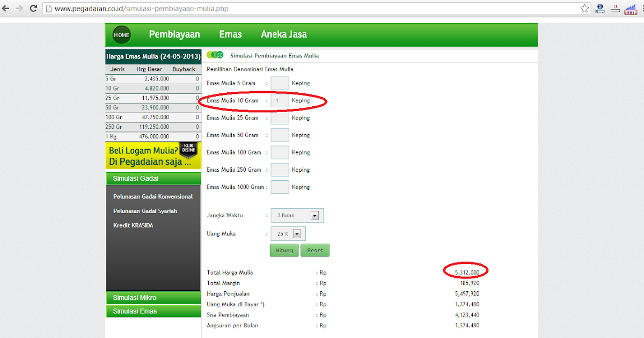Click the Emas Mulia 100 Gram input
Image resolution: width=644 pixels, height=338 pixels.
point(280,152)
